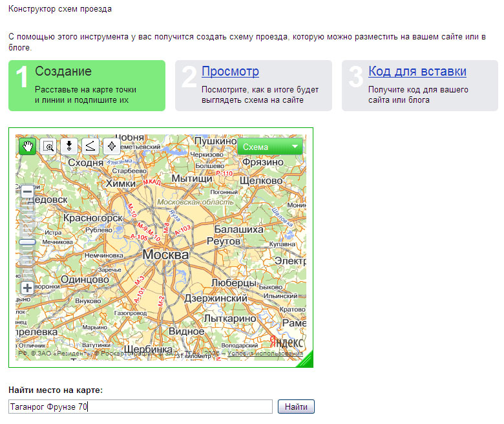The image size is (504, 424).
Task: Focus the place search input field
Action: [140, 407]
